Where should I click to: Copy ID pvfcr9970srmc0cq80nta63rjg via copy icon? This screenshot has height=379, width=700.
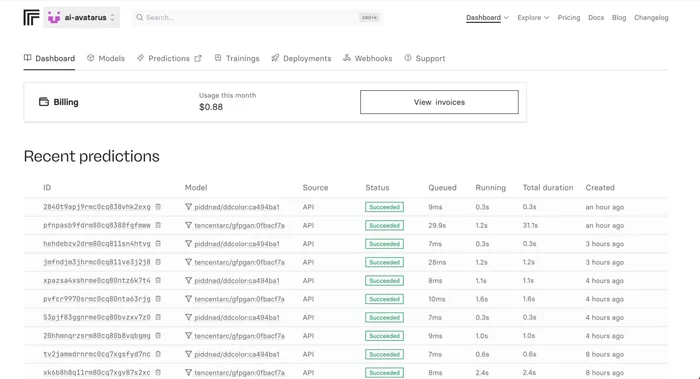coord(158,299)
